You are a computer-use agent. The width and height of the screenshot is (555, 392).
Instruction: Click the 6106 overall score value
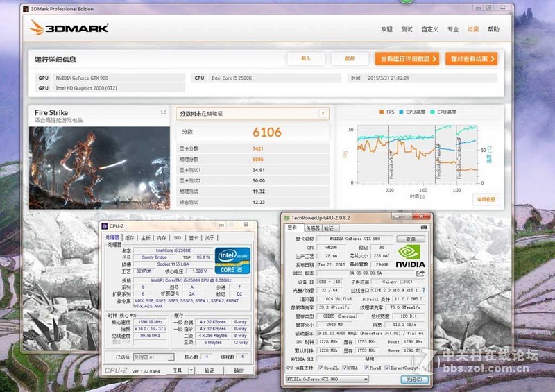point(267,132)
